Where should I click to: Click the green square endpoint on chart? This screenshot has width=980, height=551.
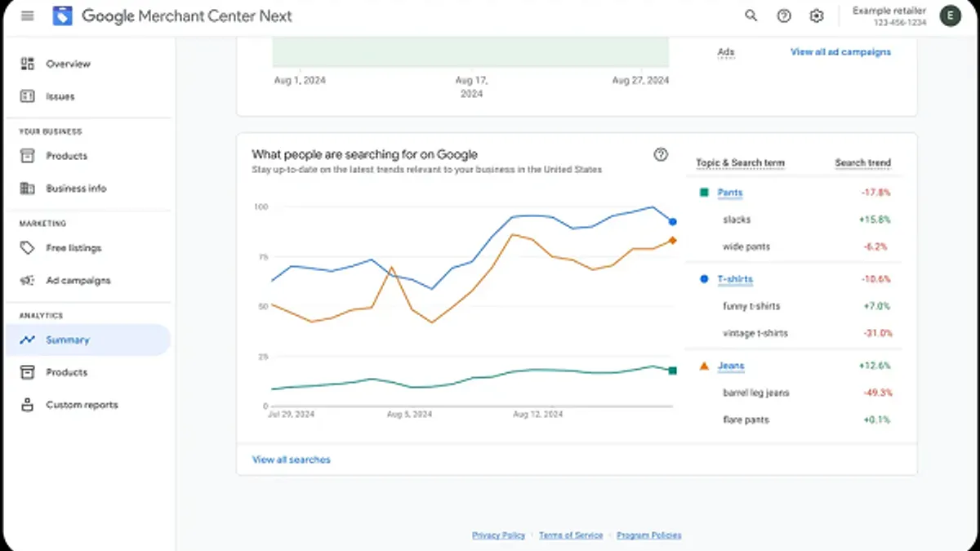pos(672,371)
